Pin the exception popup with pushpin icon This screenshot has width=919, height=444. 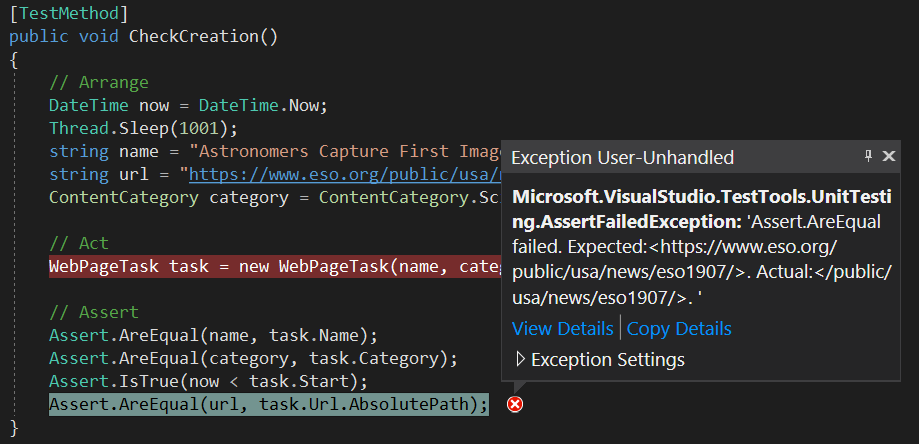pos(869,156)
